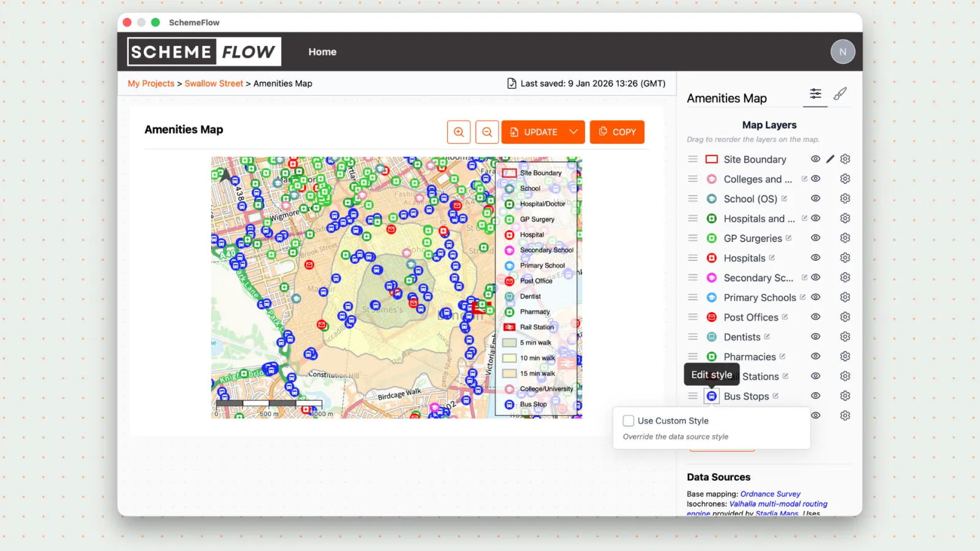Open the Valhalla multi-modal routing link
980x551 pixels.
[x=778, y=504]
